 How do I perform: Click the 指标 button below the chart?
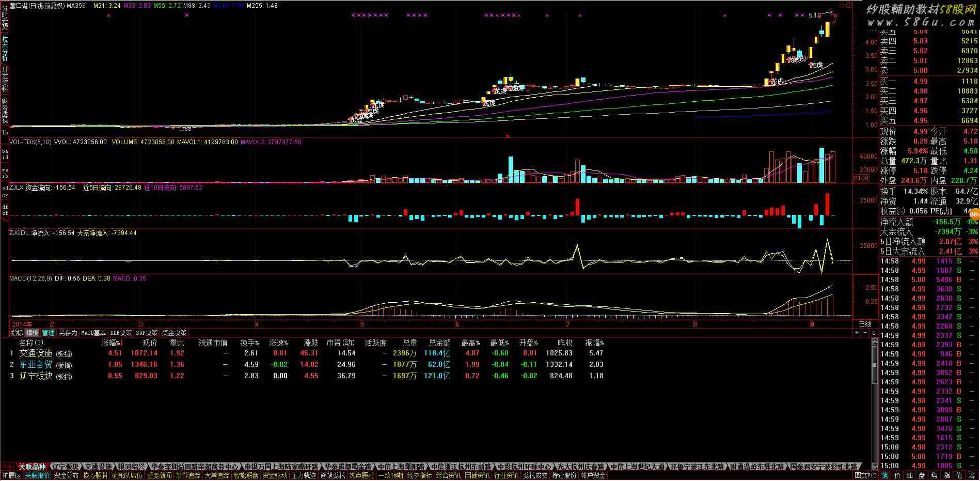pyautogui.click(x=17, y=333)
